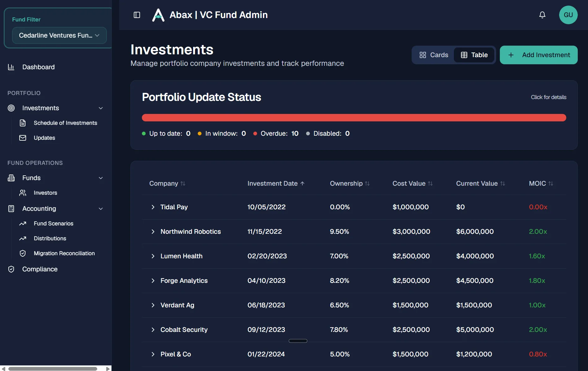Toggle Investment Date sort arrow
This screenshot has height=371, width=588.
pyautogui.click(x=302, y=183)
